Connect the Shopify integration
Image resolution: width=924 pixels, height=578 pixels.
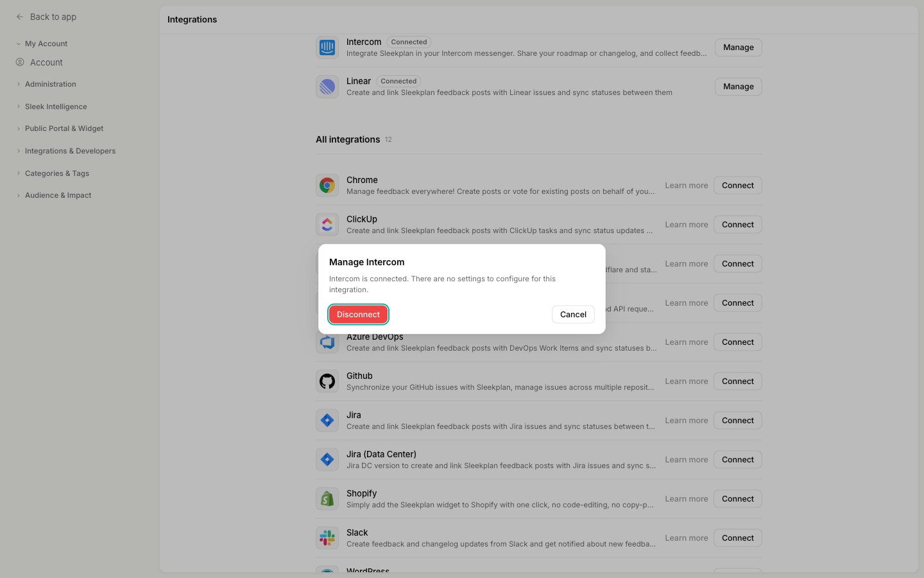[738, 499]
